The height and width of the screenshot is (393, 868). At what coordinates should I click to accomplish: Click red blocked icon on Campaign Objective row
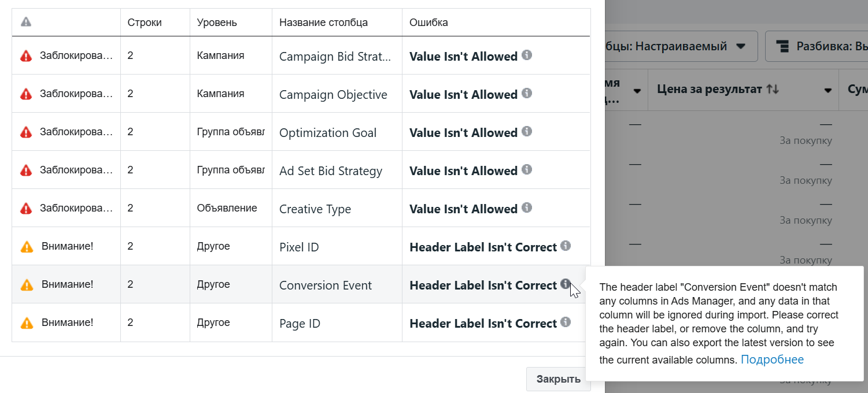pos(26,94)
